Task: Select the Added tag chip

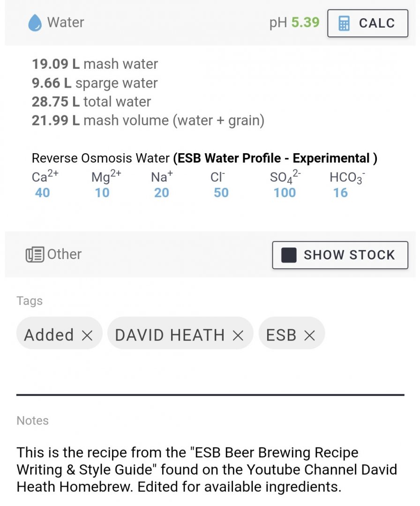Action: coord(49,335)
